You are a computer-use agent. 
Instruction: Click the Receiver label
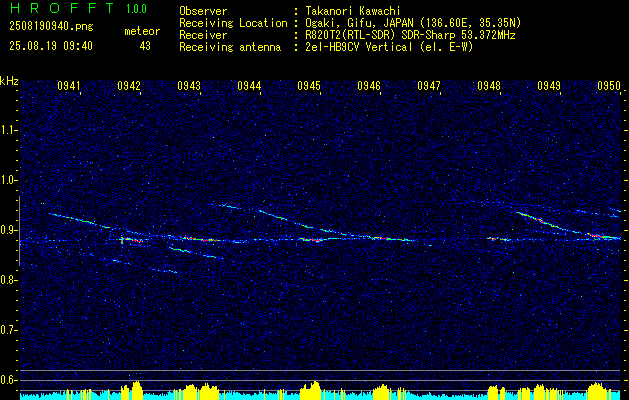[x=203, y=35]
